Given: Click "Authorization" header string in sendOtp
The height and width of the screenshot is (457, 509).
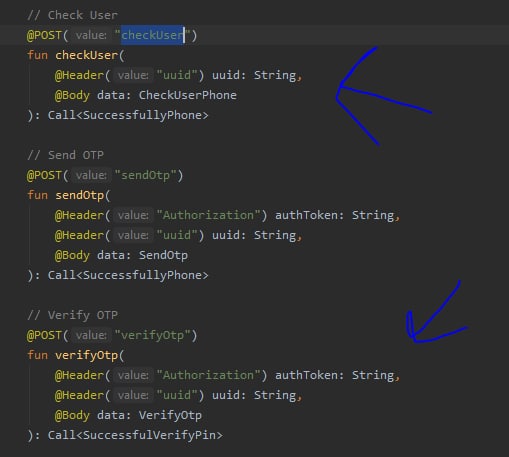Looking at the screenshot, I should 208,215.
